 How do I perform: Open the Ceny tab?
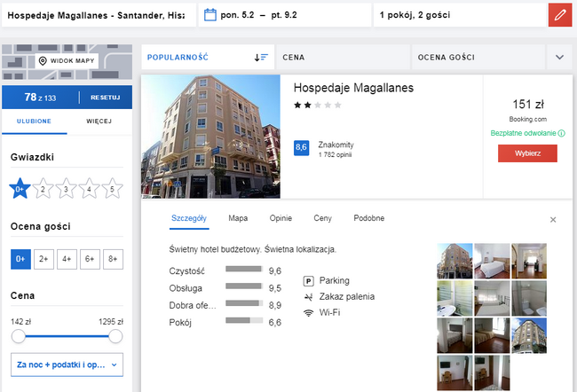(323, 218)
